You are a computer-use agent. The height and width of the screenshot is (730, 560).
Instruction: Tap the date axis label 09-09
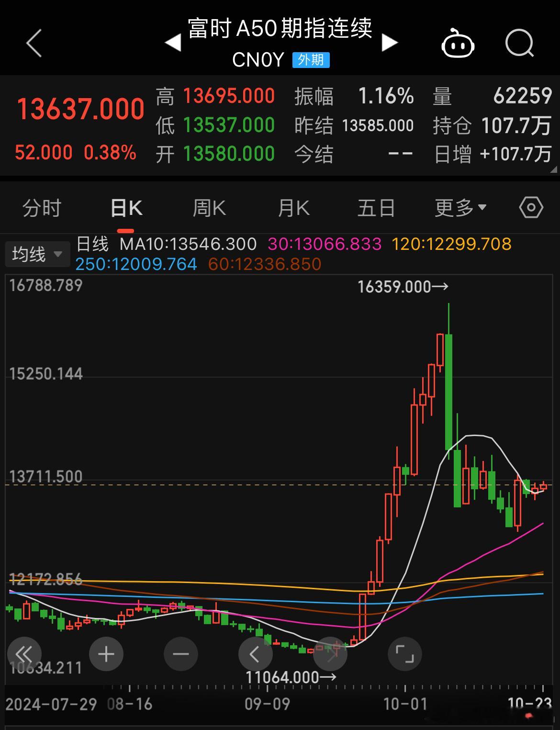[267, 704]
